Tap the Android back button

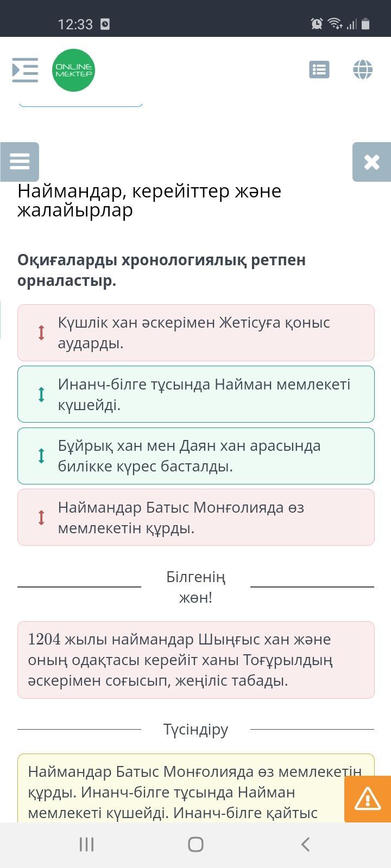pos(305,844)
